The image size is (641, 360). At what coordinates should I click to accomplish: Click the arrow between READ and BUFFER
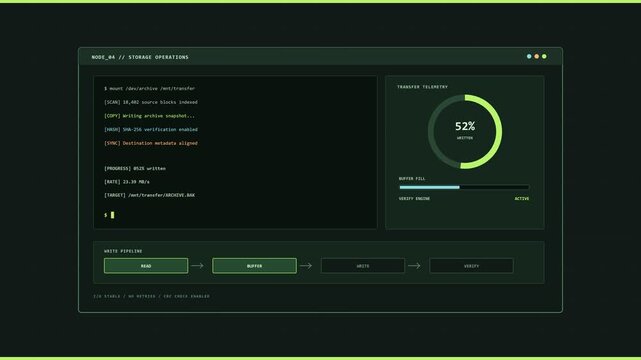pos(197,266)
